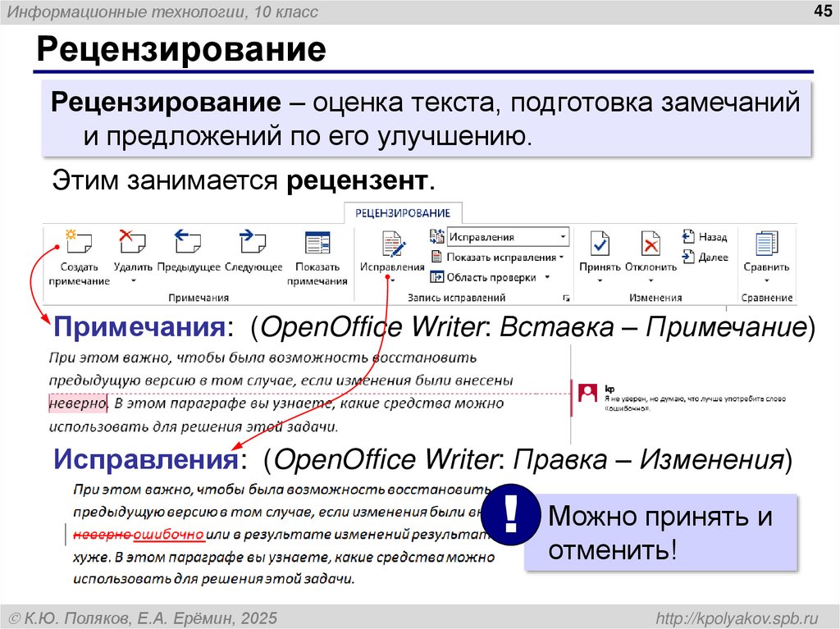Click the text Вставка – Примечание
840x629 pixels.
(x=653, y=326)
